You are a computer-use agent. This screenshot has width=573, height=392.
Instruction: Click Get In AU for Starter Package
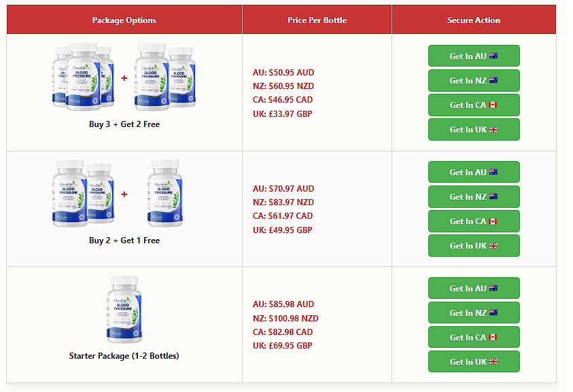point(474,288)
